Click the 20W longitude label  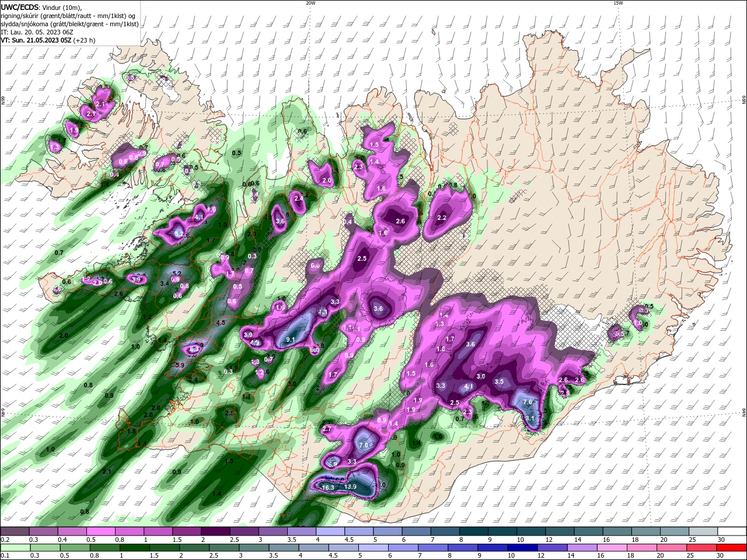click(x=310, y=3)
